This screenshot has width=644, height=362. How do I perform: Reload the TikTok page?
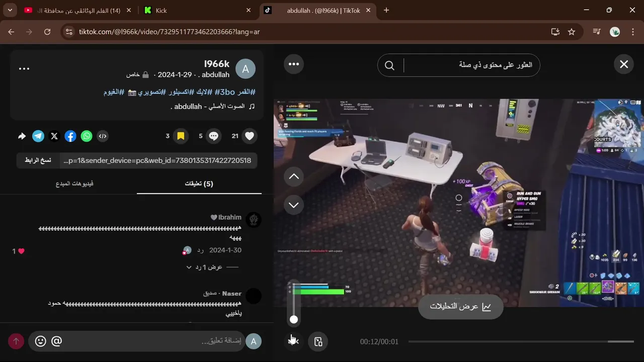click(47, 32)
